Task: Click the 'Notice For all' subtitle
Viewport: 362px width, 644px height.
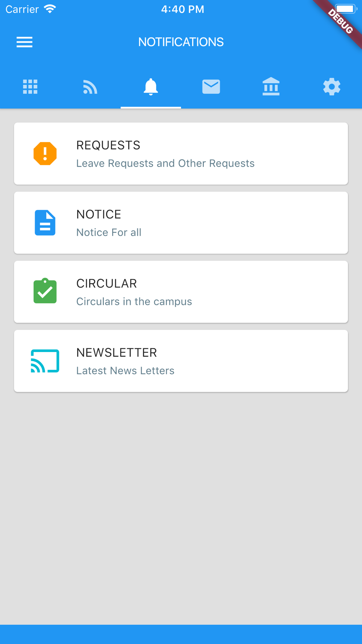Action: tap(109, 233)
